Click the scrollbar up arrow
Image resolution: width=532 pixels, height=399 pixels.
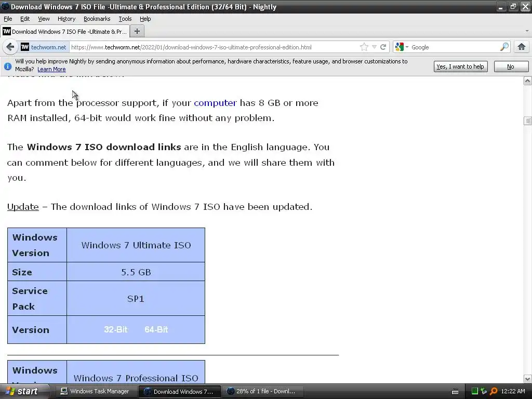(x=527, y=81)
